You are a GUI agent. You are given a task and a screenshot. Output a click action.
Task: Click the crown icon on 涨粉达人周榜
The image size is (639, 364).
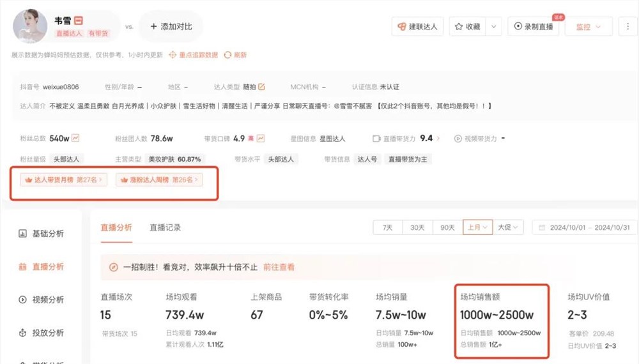tap(125, 179)
